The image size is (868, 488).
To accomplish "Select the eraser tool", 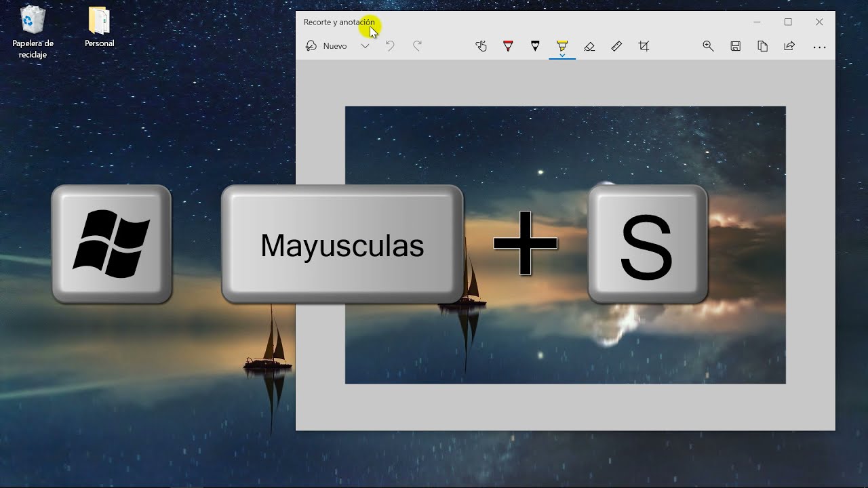I will click(589, 46).
